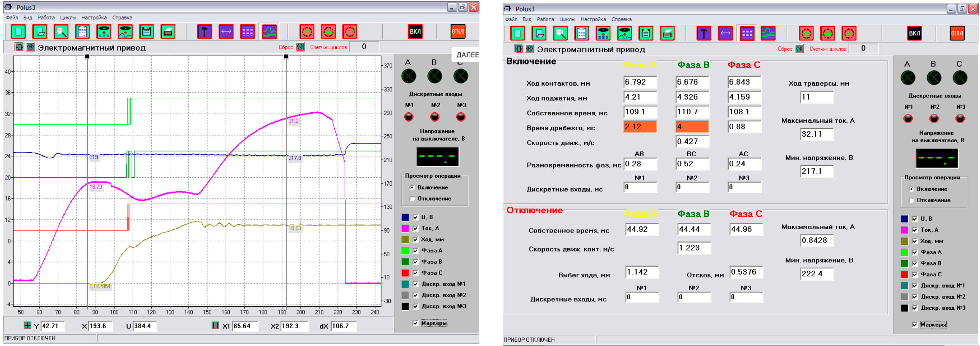980x346 pixels.
Task: Toggle Ток, А checkbox in graph window
Action: pos(416,228)
